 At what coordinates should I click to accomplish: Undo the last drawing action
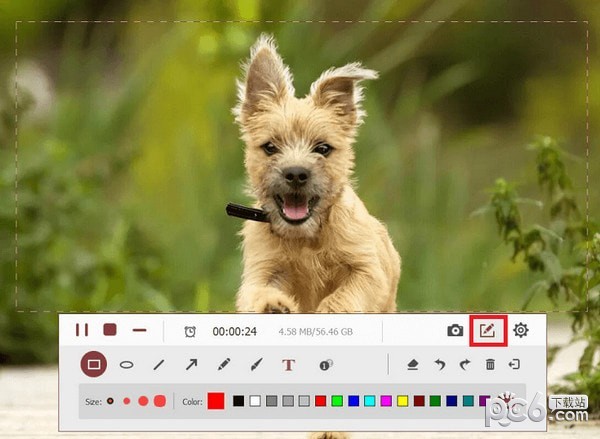point(440,365)
